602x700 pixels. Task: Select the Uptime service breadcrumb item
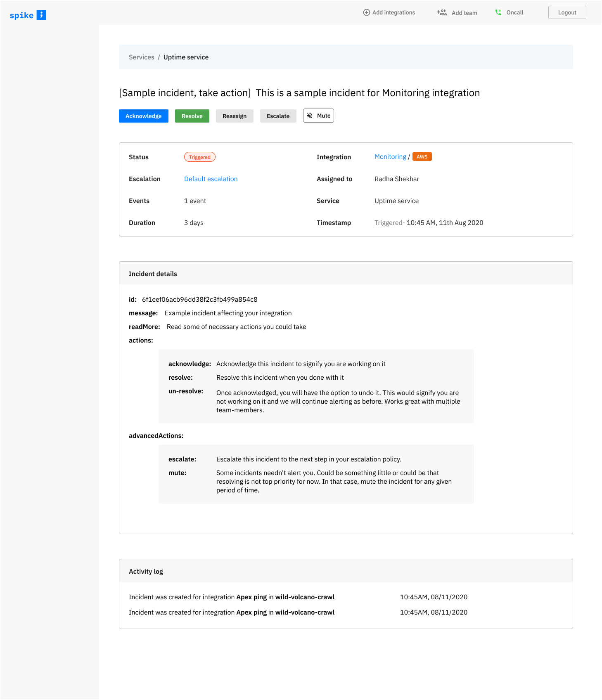(x=186, y=57)
